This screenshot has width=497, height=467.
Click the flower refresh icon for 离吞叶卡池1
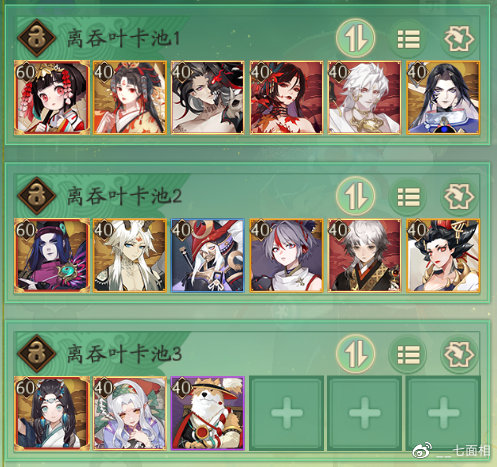(x=459, y=39)
